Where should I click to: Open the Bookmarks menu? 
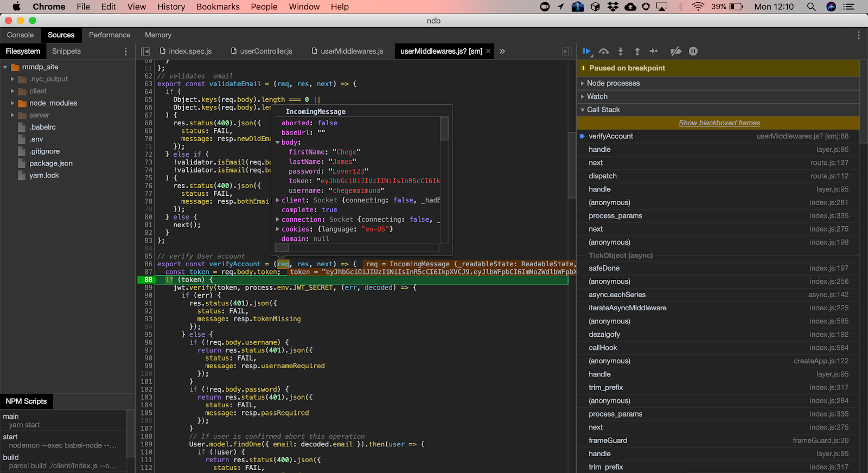218,7
